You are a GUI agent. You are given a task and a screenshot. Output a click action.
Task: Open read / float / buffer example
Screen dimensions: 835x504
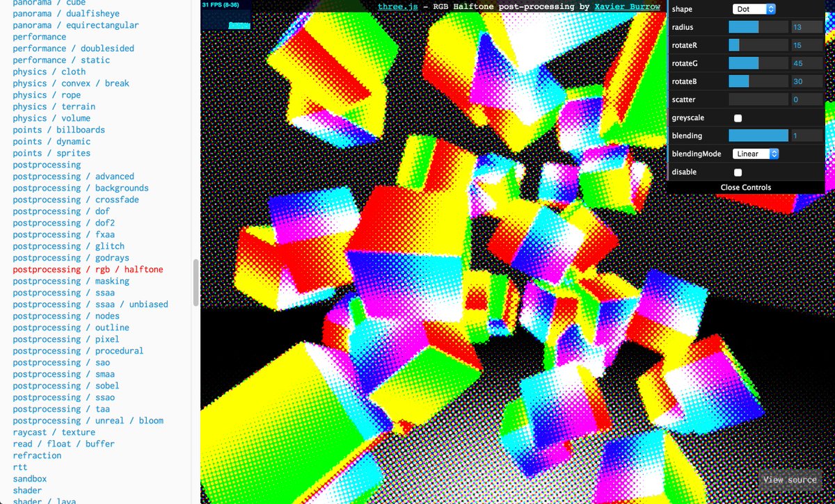pyautogui.click(x=63, y=444)
